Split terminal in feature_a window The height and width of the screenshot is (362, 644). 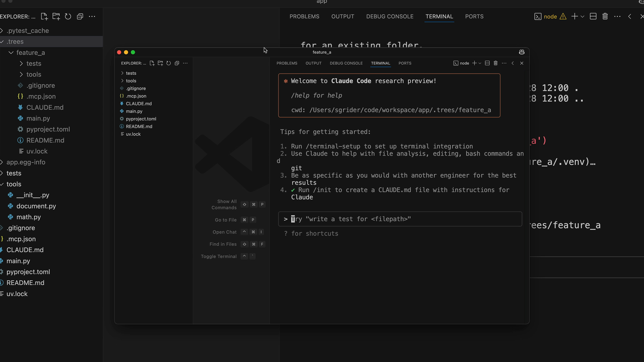487,63
